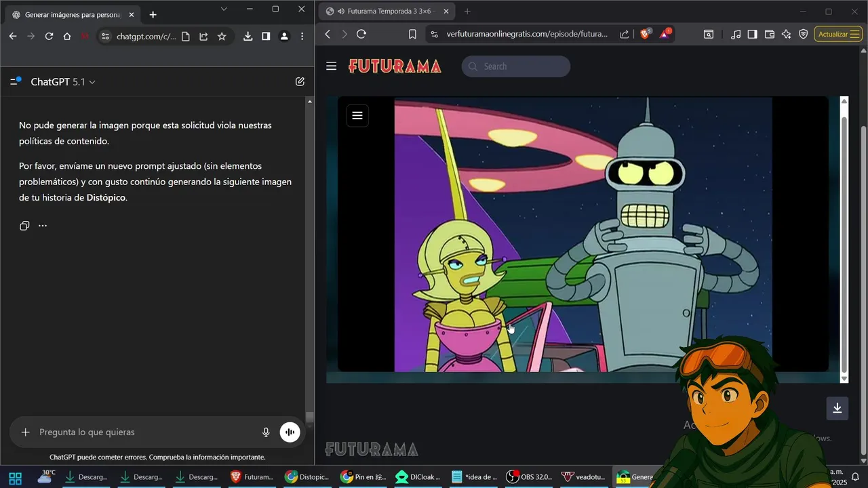This screenshot has height=488, width=868.
Task: Open the ChatGPT sidebar
Action: click(x=16, y=81)
